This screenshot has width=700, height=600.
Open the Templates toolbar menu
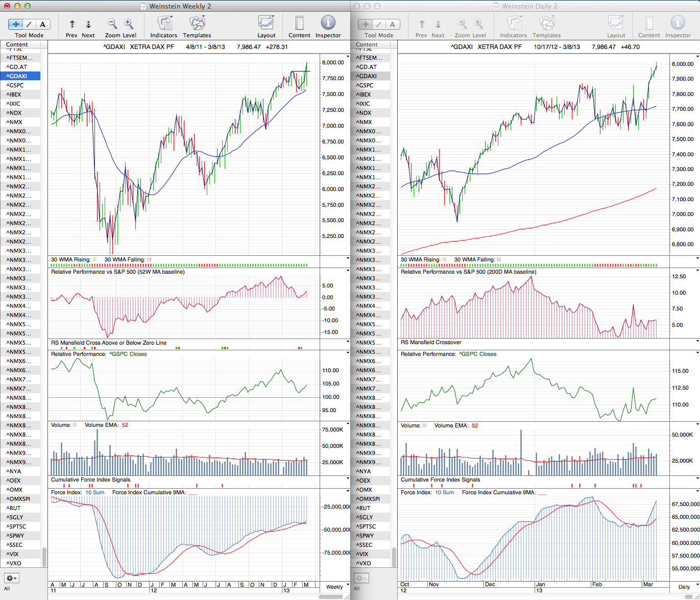[x=197, y=23]
